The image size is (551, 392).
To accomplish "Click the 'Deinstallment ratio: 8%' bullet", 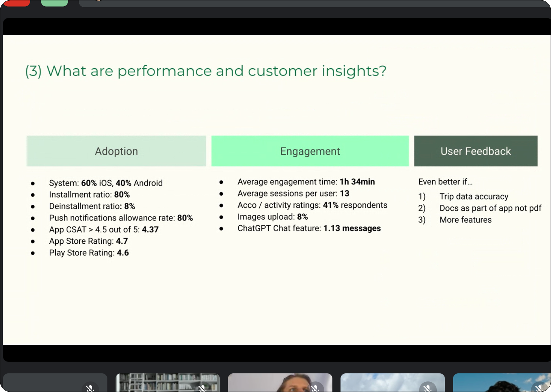I will [92, 206].
